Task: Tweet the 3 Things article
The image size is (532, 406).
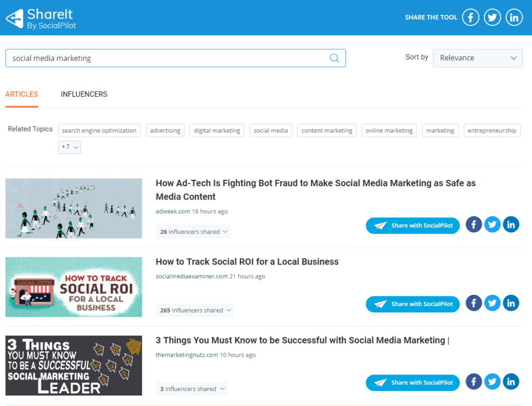Action: pyautogui.click(x=493, y=382)
